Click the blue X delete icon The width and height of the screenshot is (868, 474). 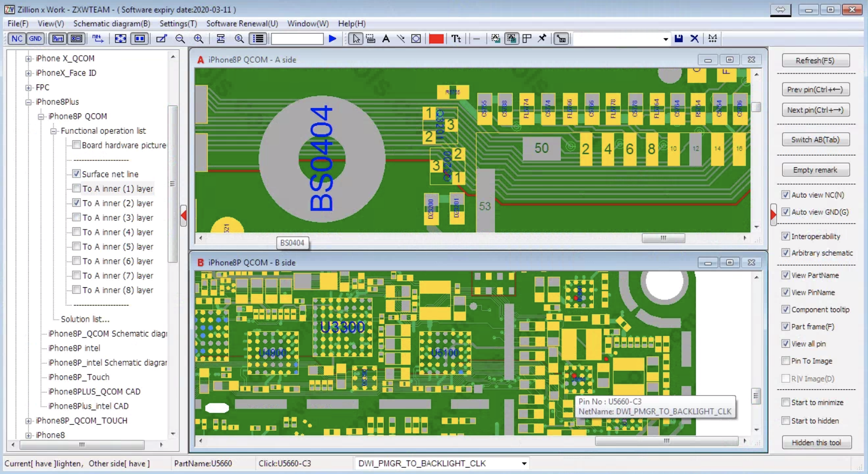[x=695, y=38]
